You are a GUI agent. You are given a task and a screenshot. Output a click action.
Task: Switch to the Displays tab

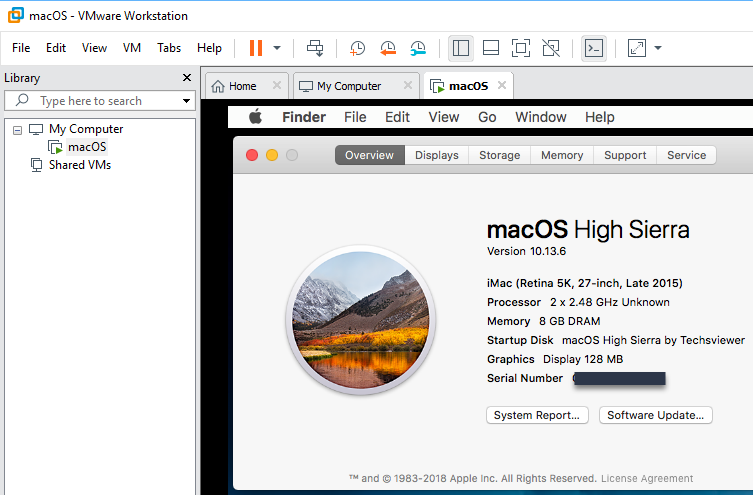pyautogui.click(x=437, y=155)
